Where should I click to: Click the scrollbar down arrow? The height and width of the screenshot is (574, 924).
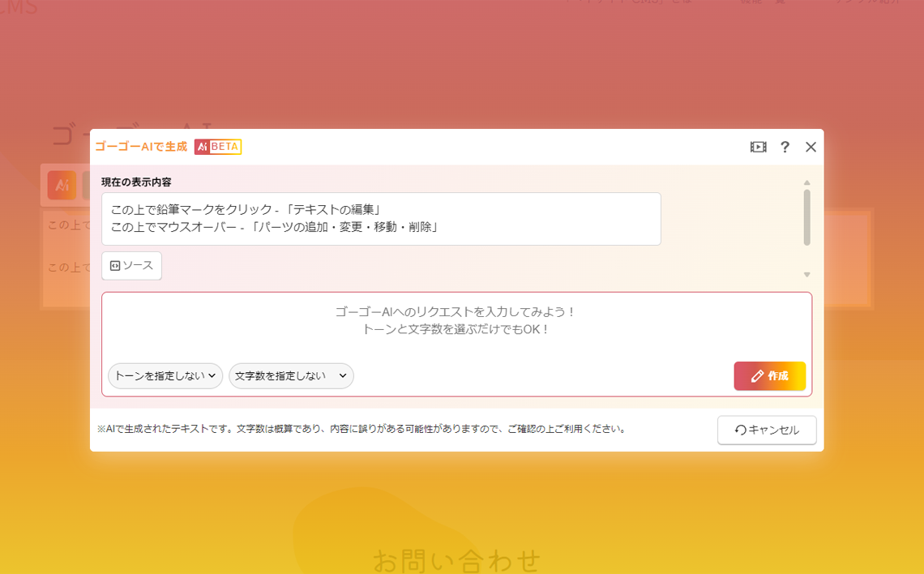(806, 275)
